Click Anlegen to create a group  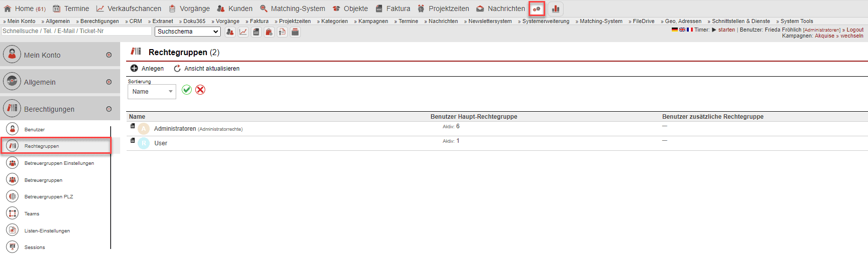147,69
